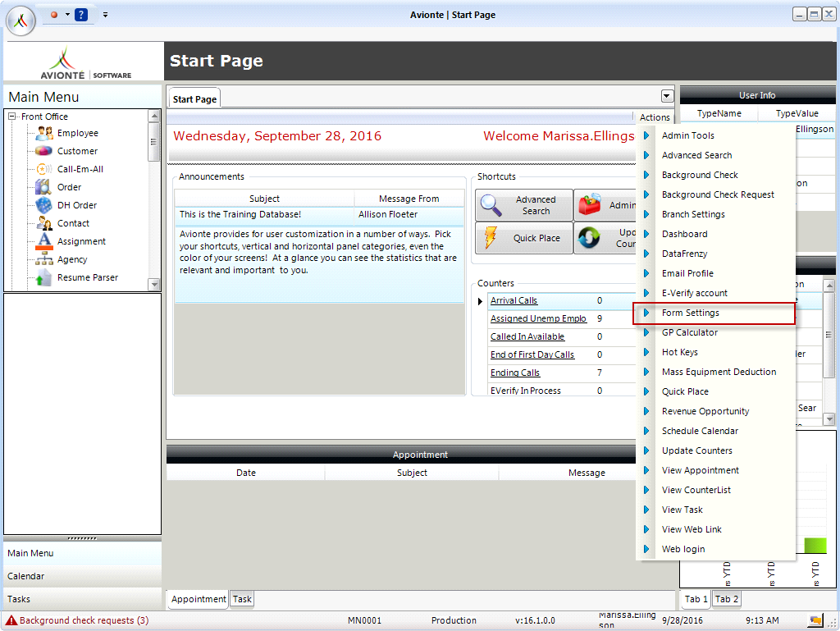Click the Avionte application orb button

point(21,21)
